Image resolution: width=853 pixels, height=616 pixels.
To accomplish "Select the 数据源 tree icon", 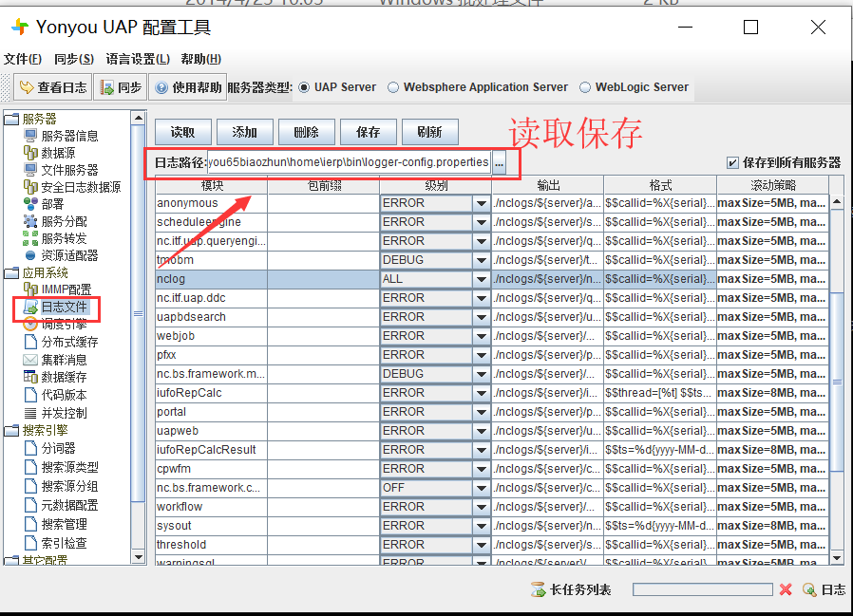I will [x=30, y=153].
